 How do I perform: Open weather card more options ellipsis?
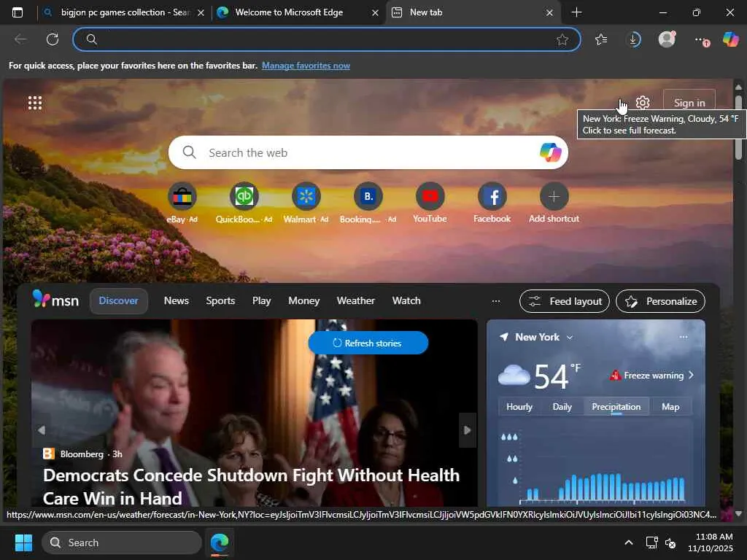684,337
